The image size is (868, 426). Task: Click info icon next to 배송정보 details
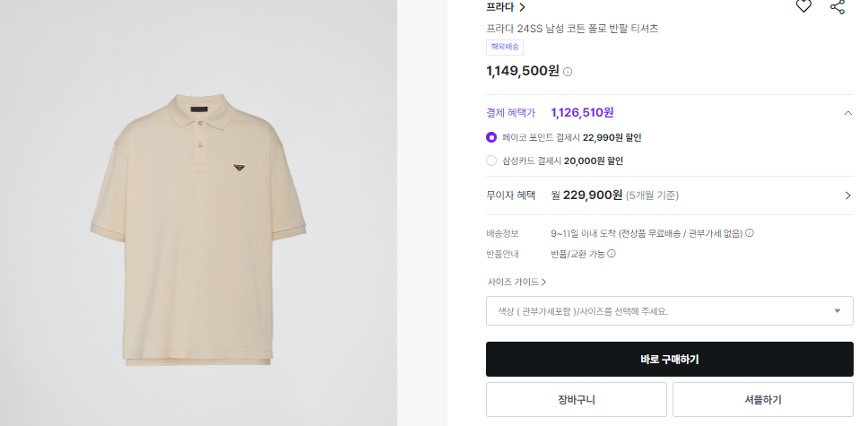point(750,233)
